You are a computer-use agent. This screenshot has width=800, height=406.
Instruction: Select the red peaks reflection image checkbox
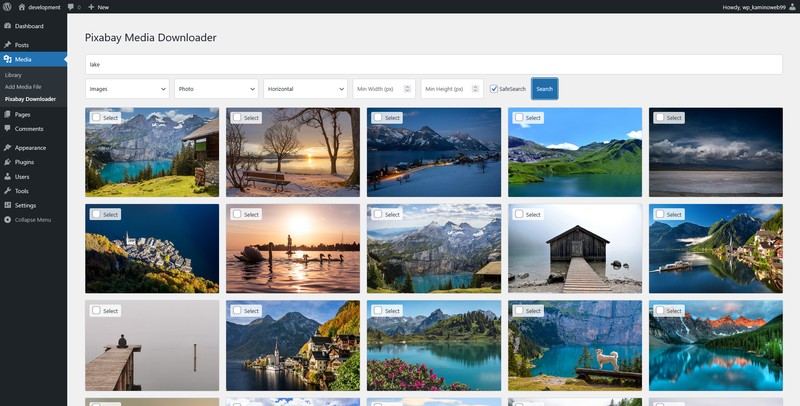tap(660, 310)
